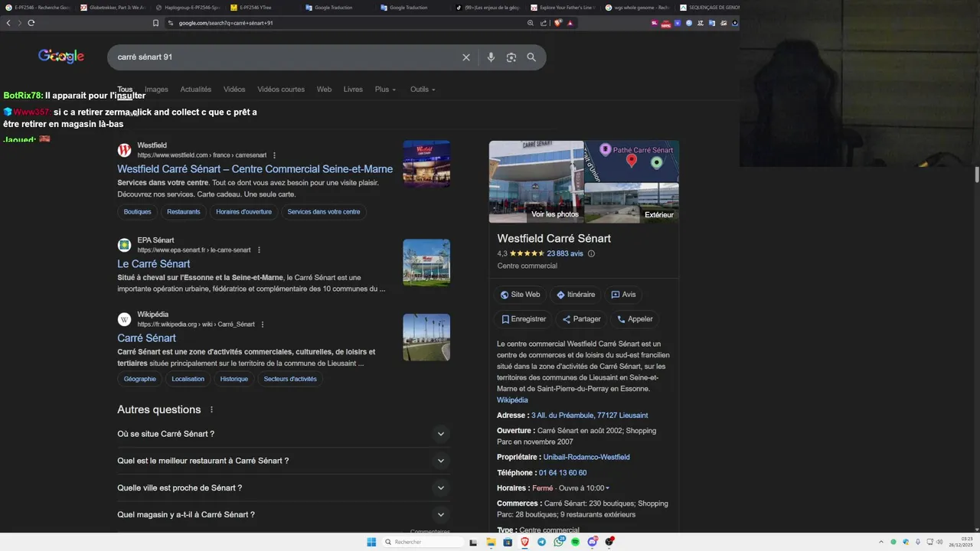Open WhatsApp from the taskbar
Viewport: 980px width, 551px height.
tap(559, 542)
